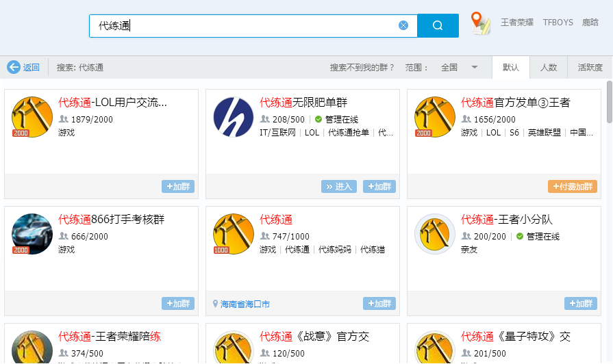The height and width of the screenshot is (364, 613).
Task: Click the blue search magnifier button
Action: click(x=438, y=25)
